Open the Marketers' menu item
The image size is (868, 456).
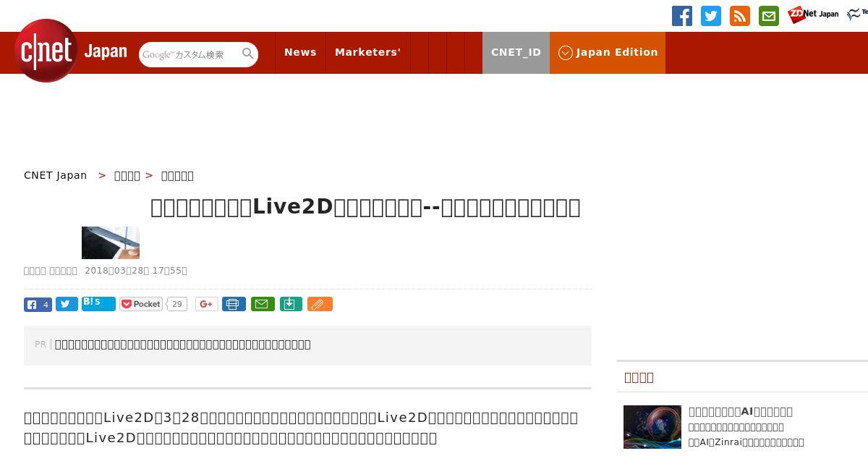(x=367, y=52)
